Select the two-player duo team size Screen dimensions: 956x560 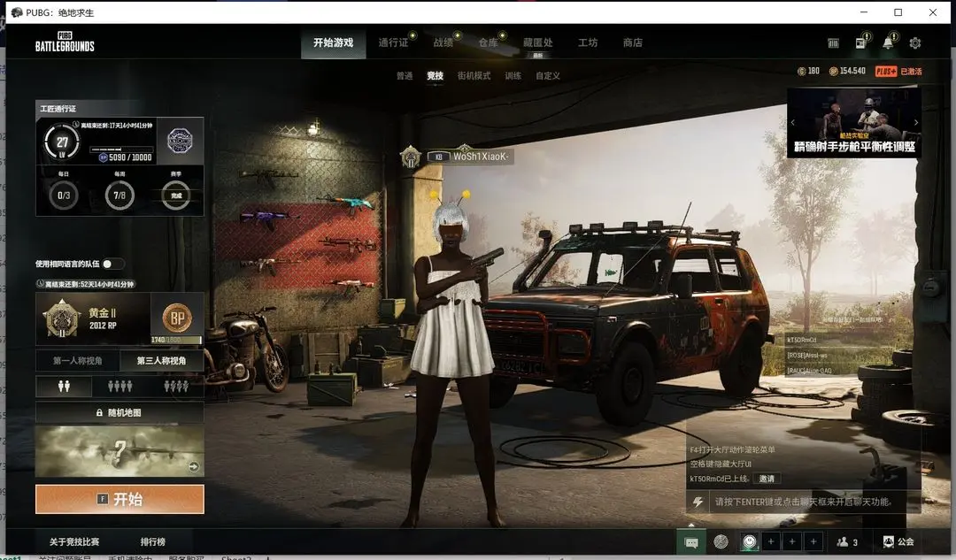(x=64, y=387)
